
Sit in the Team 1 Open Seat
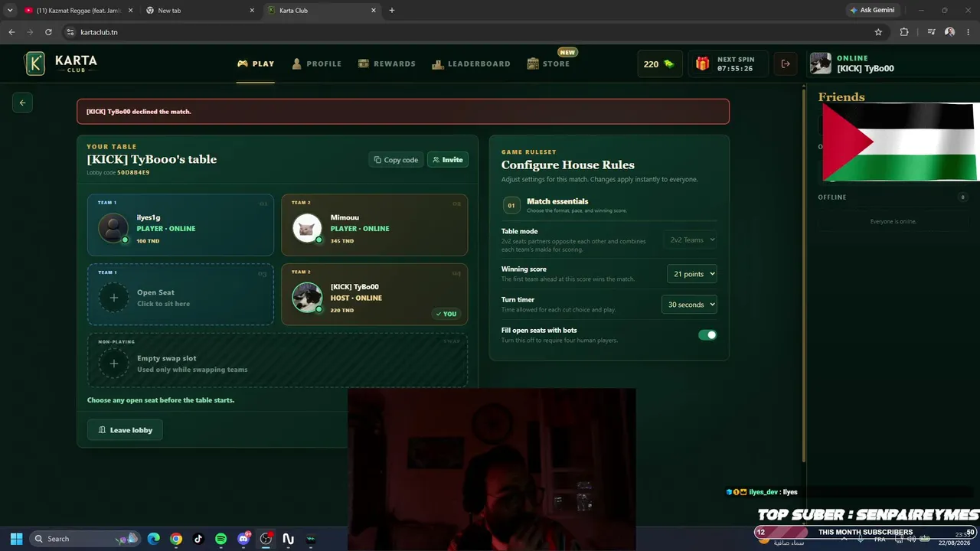[x=181, y=295]
